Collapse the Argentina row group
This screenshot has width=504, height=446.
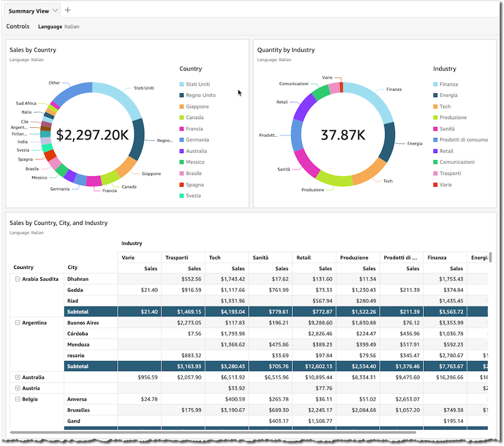point(17,323)
